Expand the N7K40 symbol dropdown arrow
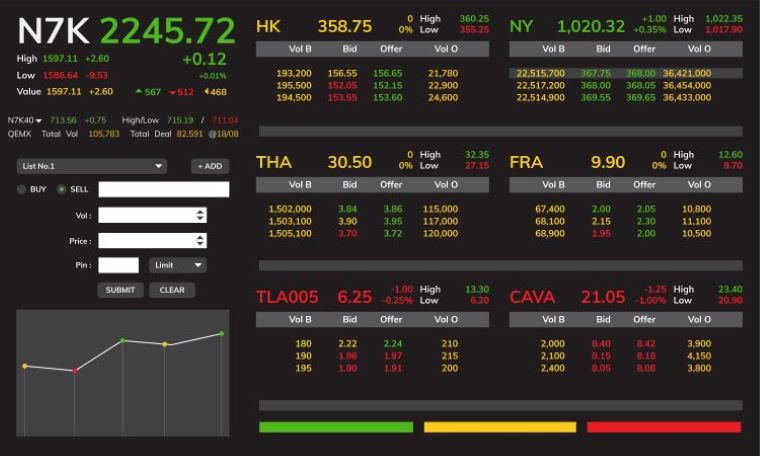The width and height of the screenshot is (760, 456). (39, 120)
